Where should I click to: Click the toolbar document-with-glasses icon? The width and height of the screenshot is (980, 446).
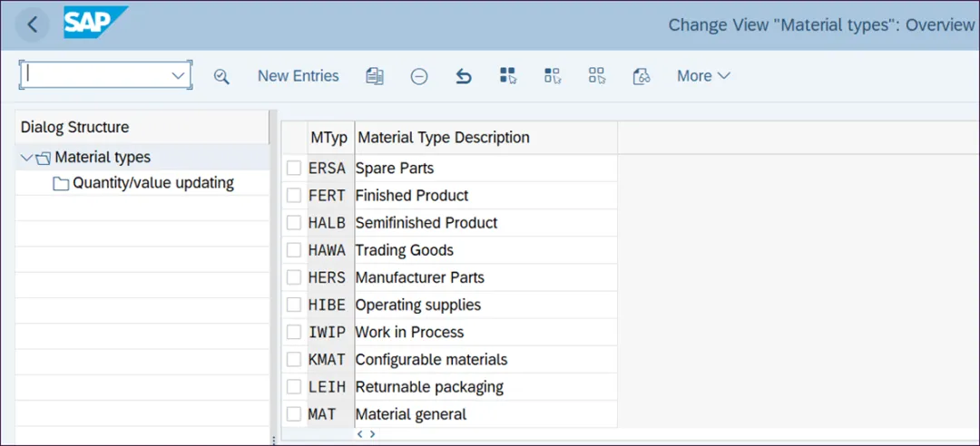click(x=642, y=76)
